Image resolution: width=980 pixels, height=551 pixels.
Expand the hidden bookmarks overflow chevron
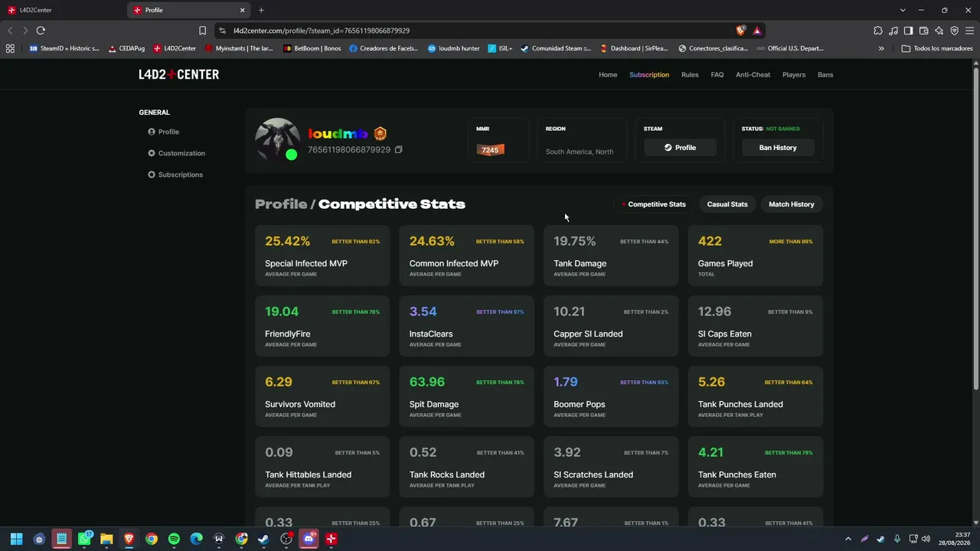point(881,48)
